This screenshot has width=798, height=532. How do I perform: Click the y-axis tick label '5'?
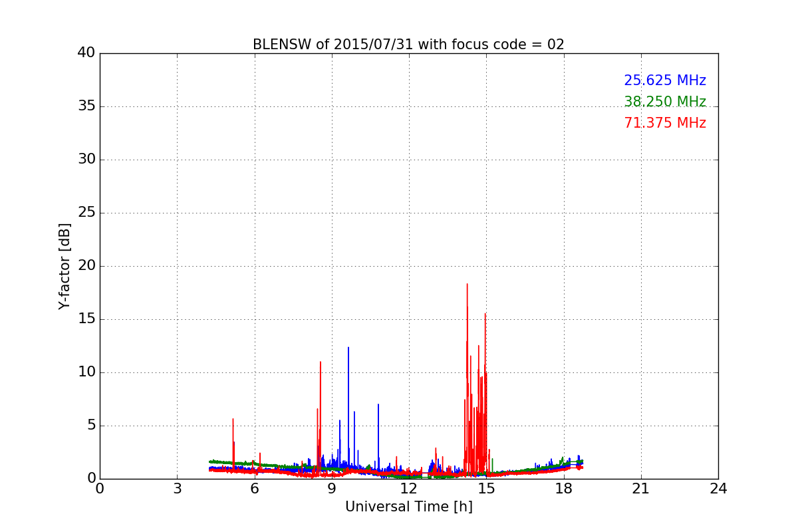click(x=90, y=426)
